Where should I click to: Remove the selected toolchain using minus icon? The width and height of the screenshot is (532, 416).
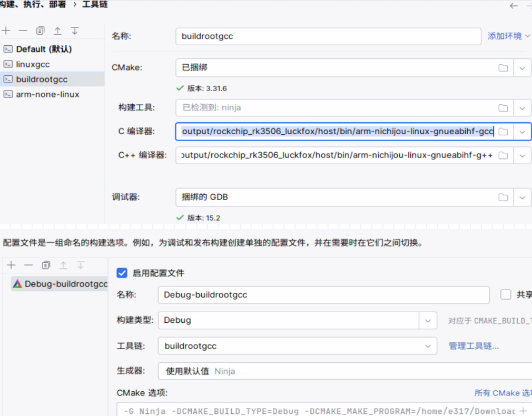pyautogui.click(x=24, y=31)
